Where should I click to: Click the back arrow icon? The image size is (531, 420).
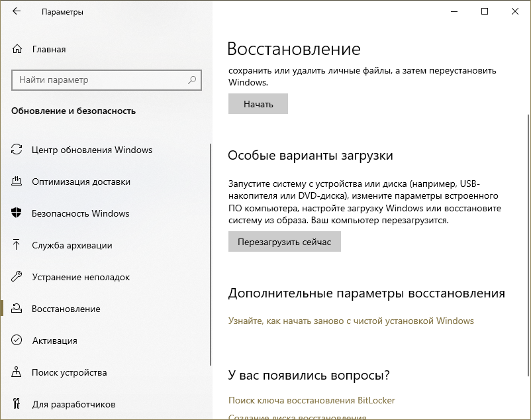17,12
